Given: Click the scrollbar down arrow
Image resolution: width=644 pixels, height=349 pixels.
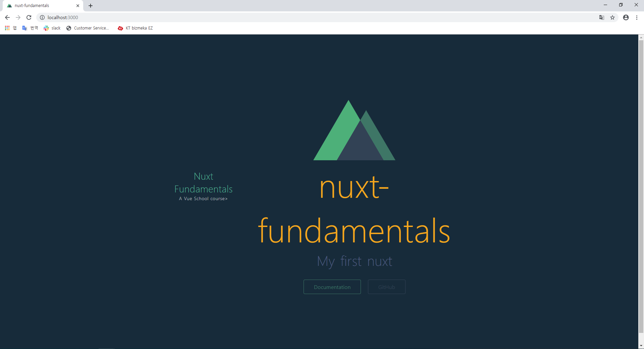Looking at the screenshot, I should [x=641, y=345].
